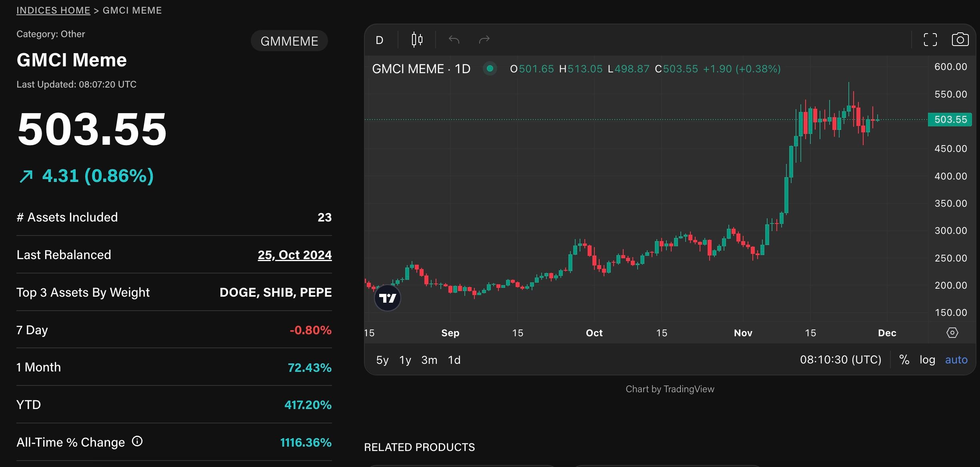Toggle auto scaling on the chart

(x=956, y=360)
